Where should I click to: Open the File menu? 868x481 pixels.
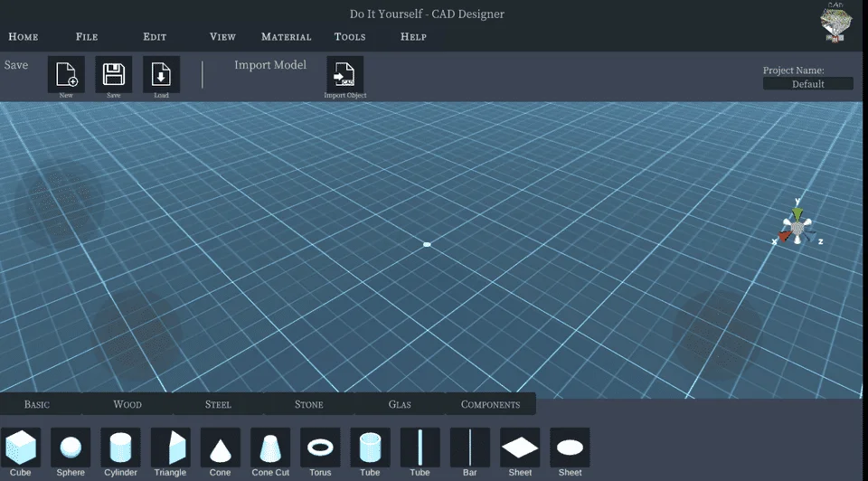[x=87, y=36]
